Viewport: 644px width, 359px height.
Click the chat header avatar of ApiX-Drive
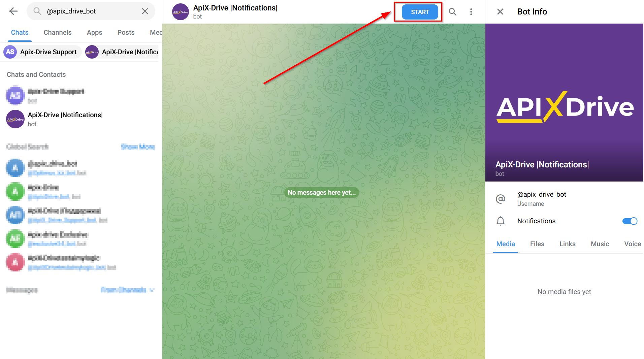pyautogui.click(x=181, y=12)
